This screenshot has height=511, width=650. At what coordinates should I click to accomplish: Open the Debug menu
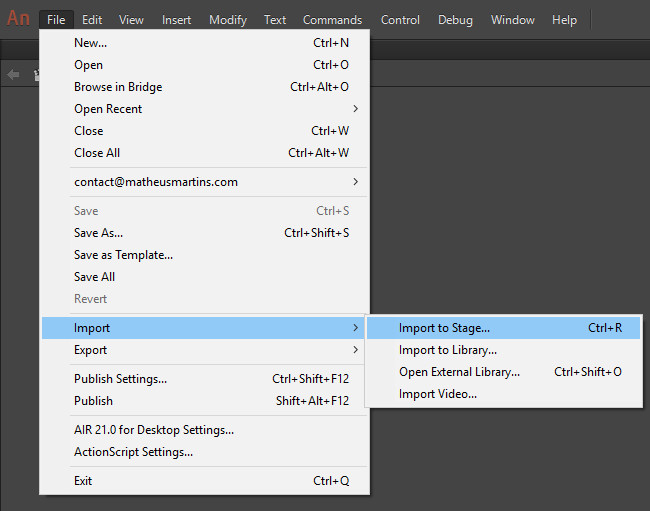[x=455, y=19]
